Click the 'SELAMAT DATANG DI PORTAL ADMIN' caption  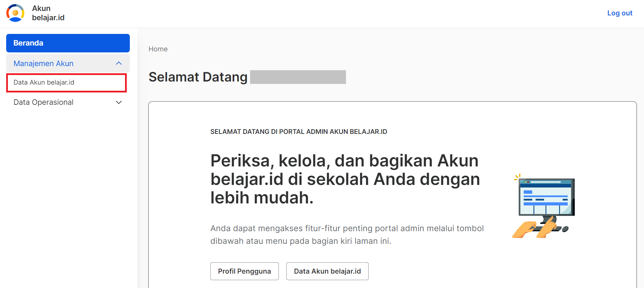point(299,132)
